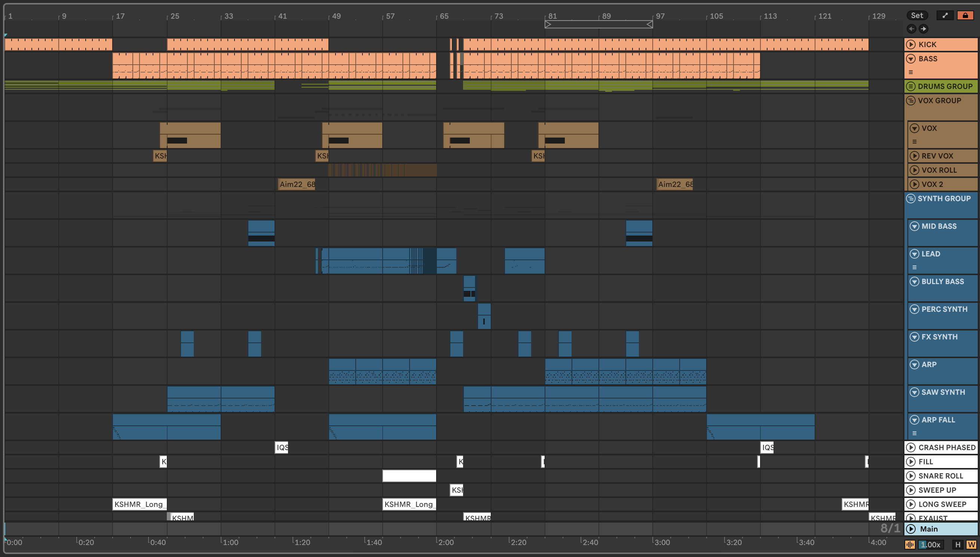Click the lines icon under BASS name
Image resolution: width=980 pixels, height=557 pixels.
point(911,72)
